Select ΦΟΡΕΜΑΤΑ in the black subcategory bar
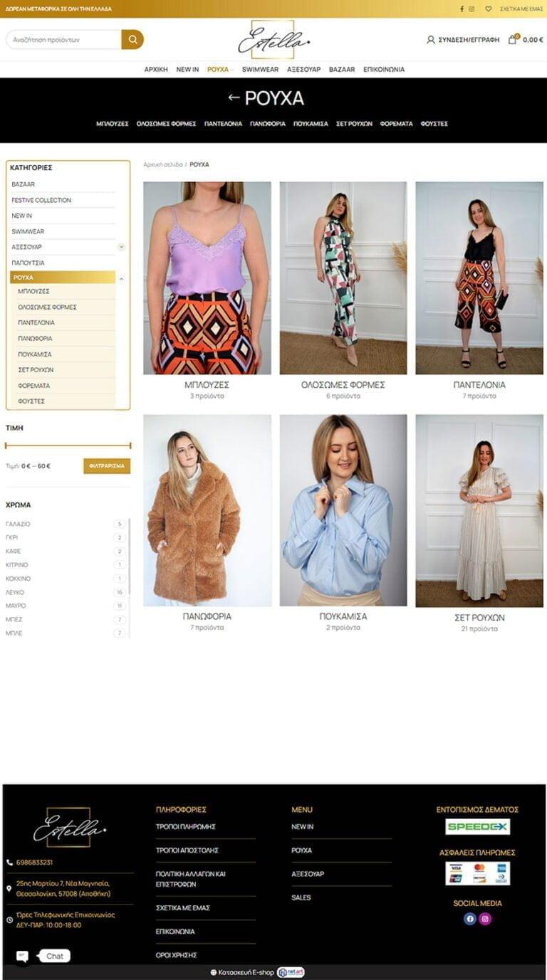 396,124
